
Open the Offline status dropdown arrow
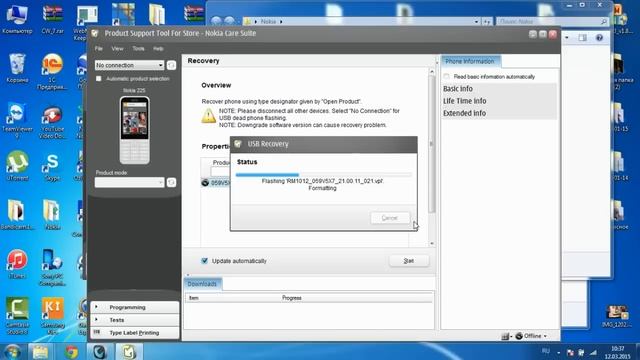pos(545,336)
